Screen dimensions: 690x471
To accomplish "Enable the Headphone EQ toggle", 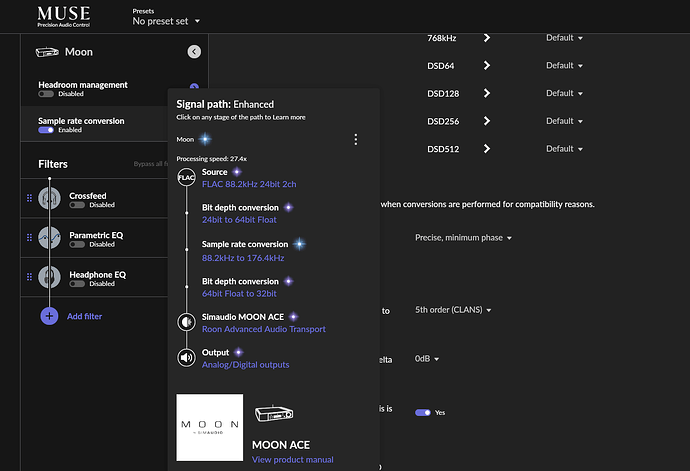I will [77, 284].
